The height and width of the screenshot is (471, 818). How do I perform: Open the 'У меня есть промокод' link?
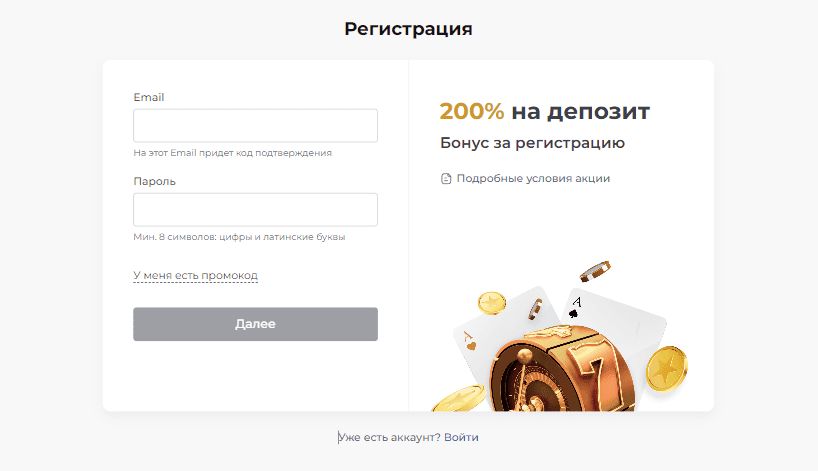[x=195, y=275]
